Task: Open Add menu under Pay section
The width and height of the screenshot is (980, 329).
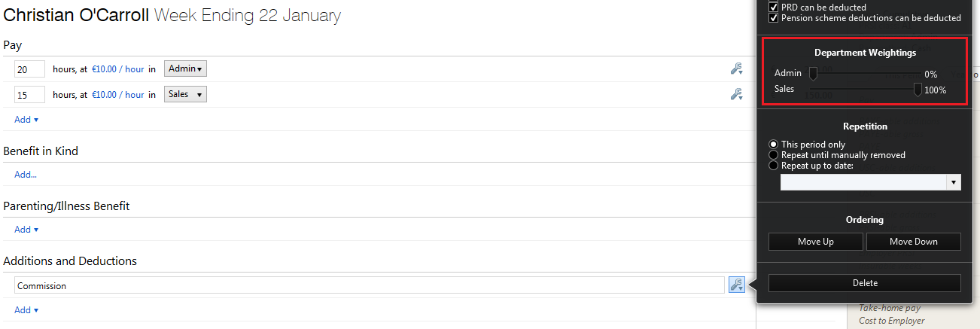Action: pos(26,120)
